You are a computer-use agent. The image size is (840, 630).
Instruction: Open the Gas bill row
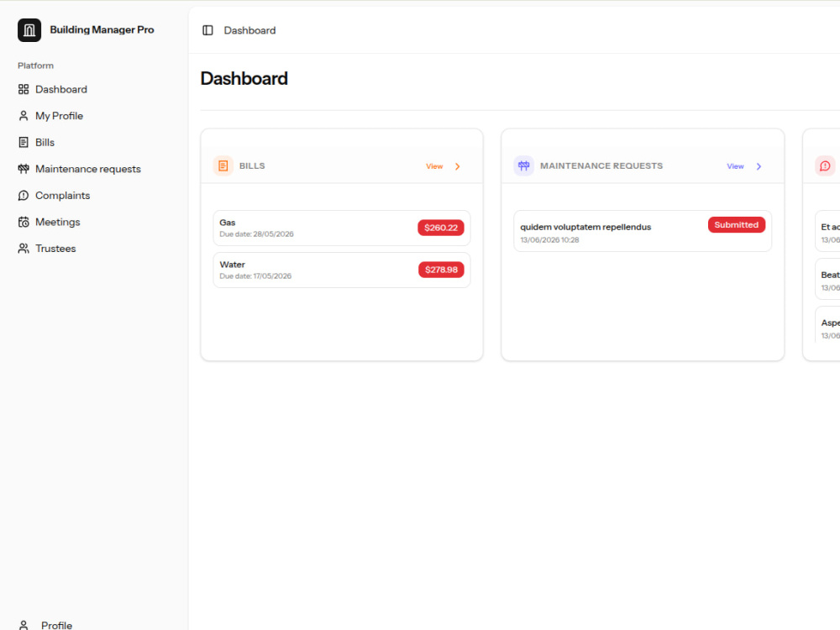342,228
